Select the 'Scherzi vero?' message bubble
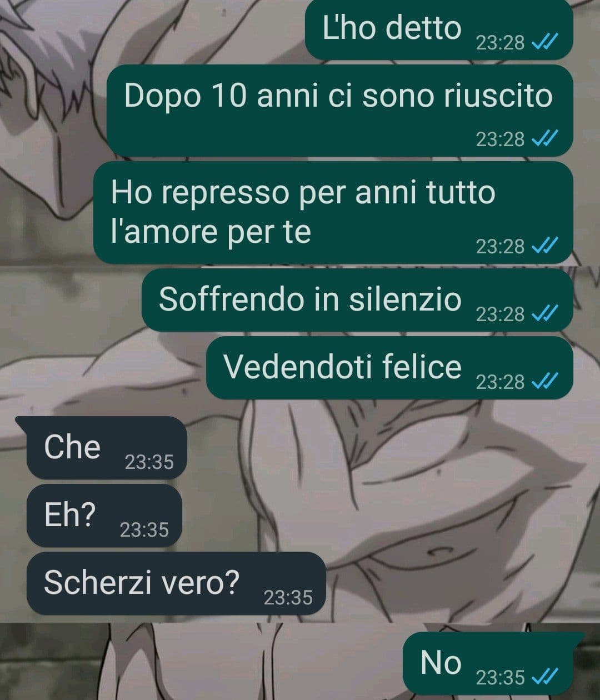 (176, 583)
